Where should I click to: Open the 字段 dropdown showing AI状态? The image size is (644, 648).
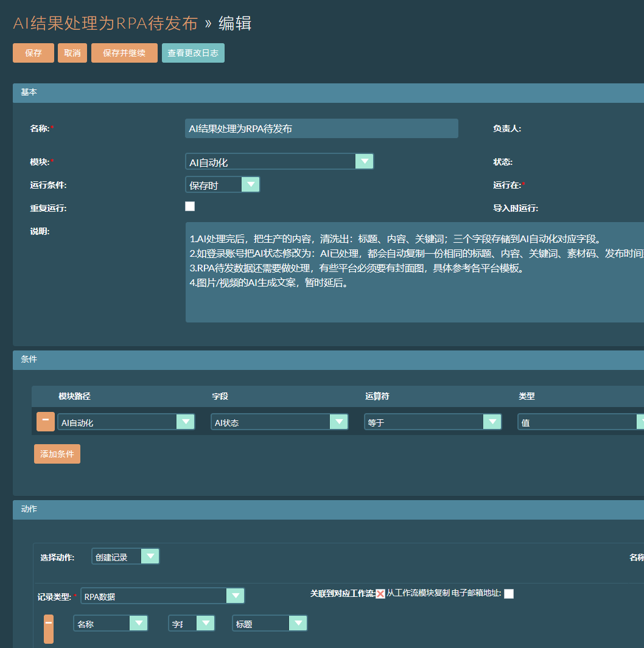click(x=339, y=421)
